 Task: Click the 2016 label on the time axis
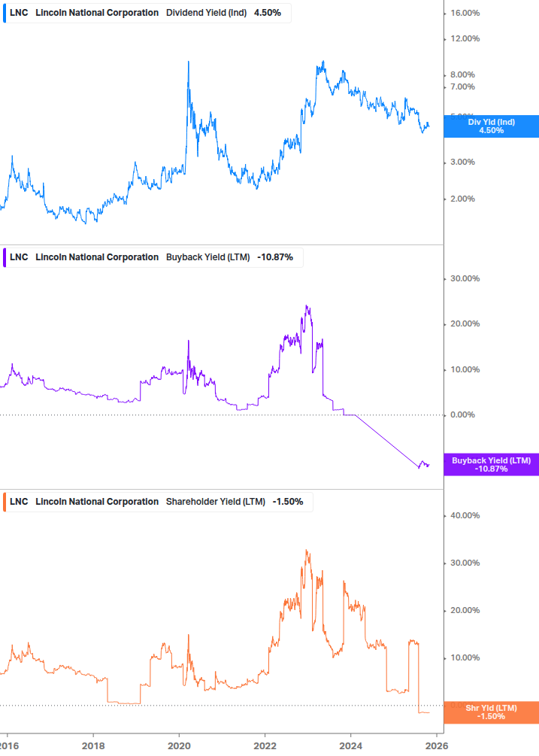(9, 746)
